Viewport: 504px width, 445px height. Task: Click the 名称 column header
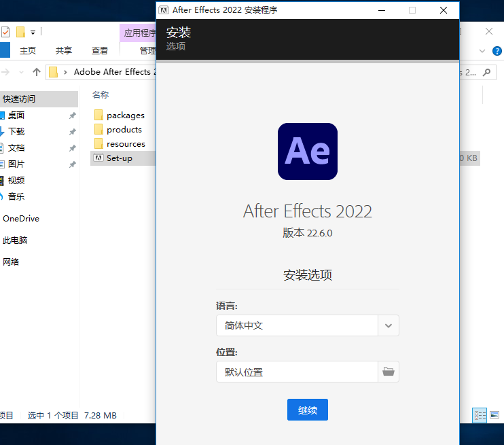(101, 94)
